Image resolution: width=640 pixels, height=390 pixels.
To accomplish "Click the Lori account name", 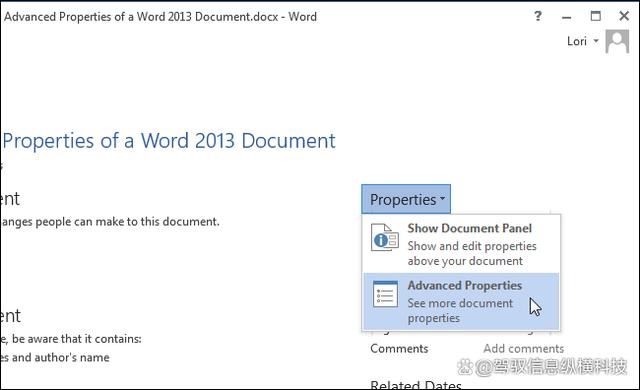I will tap(577, 41).
